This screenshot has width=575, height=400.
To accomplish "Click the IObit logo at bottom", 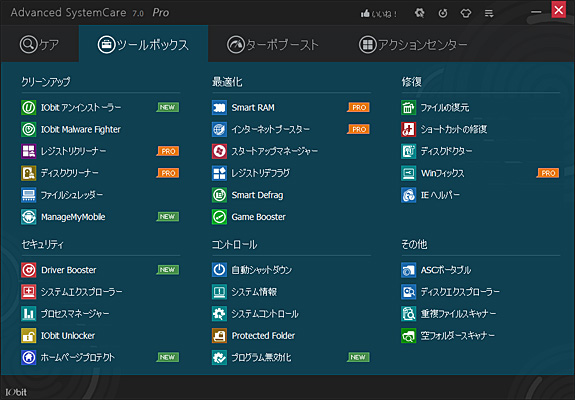I will point(16,392).
